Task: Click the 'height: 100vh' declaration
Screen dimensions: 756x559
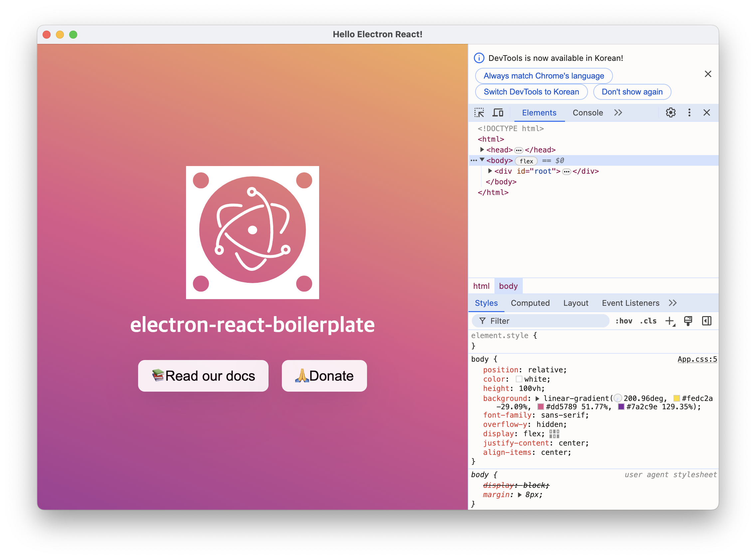Action: [x=513, y=389]
